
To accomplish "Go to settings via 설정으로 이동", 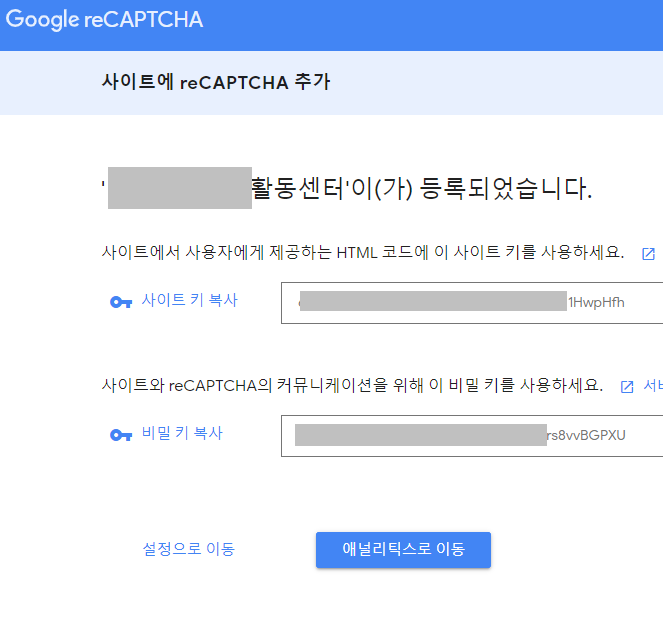I will [x=189, y=549].
